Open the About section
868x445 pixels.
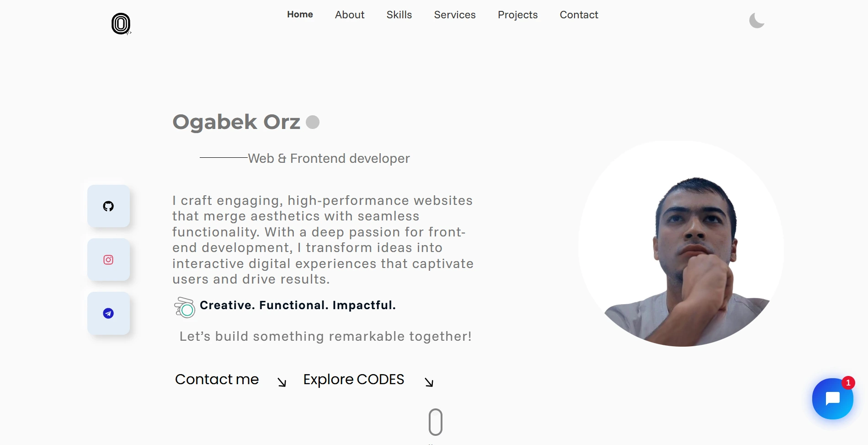[x=350, y=15]
